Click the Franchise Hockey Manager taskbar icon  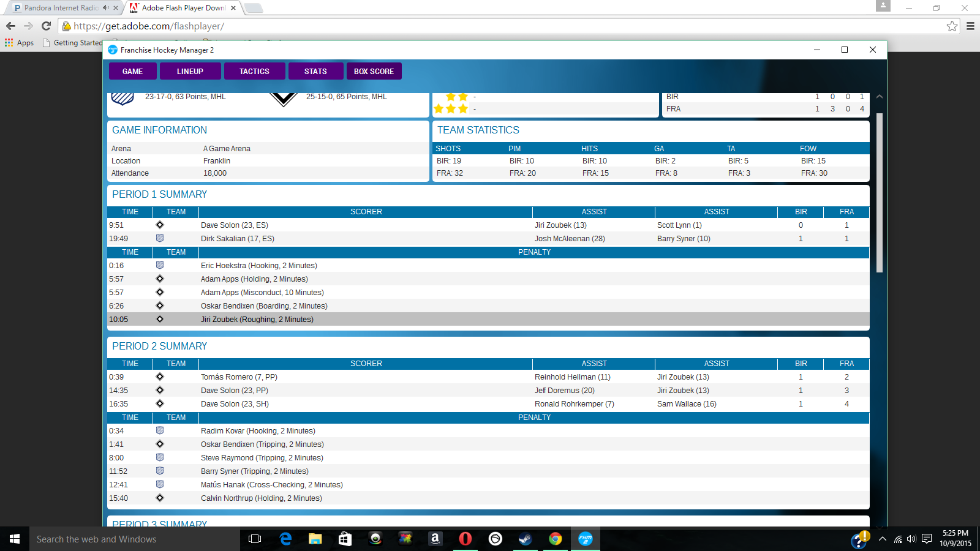coord(586,539)
